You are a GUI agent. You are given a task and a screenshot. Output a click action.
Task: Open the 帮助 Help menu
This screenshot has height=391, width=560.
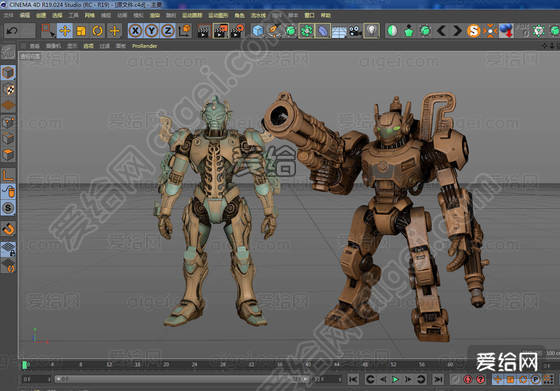[x=325, y=15]
